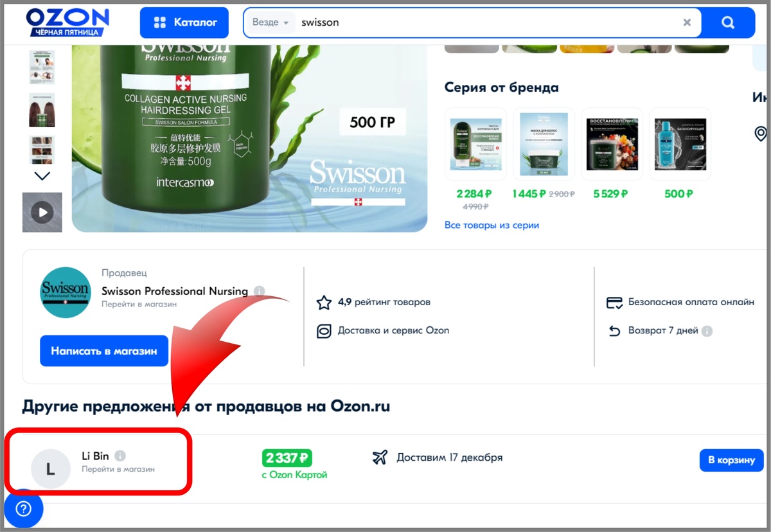Open the Li Bin seller name
This screenshot has width=771, height=532.
(95, 456)
